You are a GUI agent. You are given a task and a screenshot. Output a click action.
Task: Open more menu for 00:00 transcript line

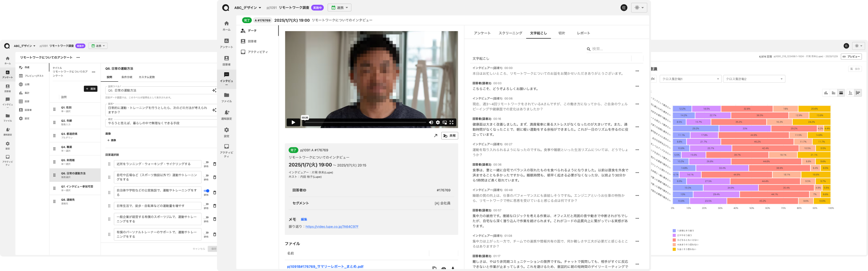pyautogui.click(x=637, y=71)
